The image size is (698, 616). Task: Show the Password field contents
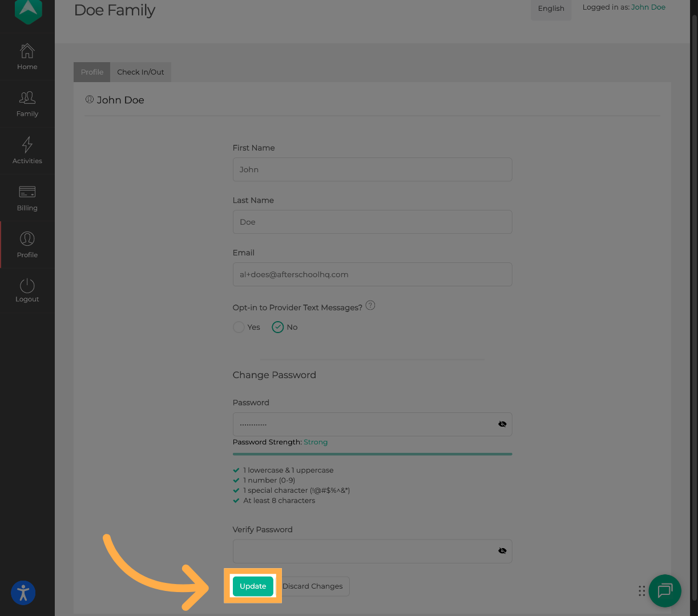pos(502,424)
